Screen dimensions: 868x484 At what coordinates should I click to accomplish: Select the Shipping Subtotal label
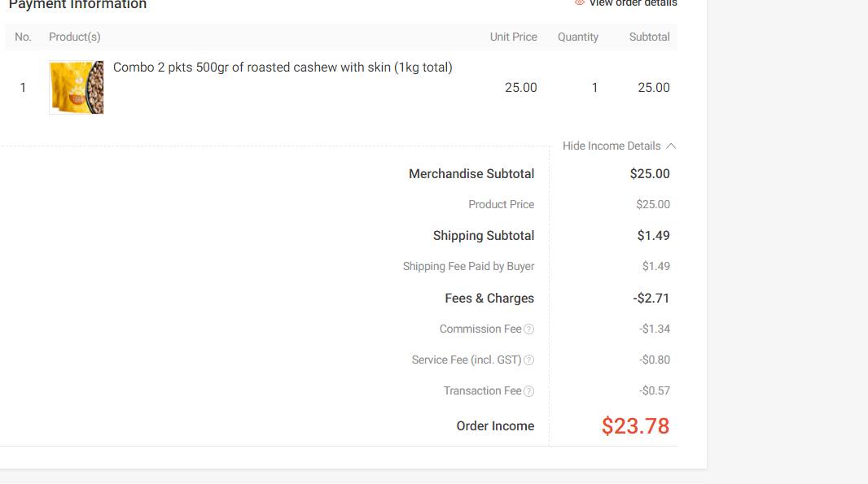point(484,236)
